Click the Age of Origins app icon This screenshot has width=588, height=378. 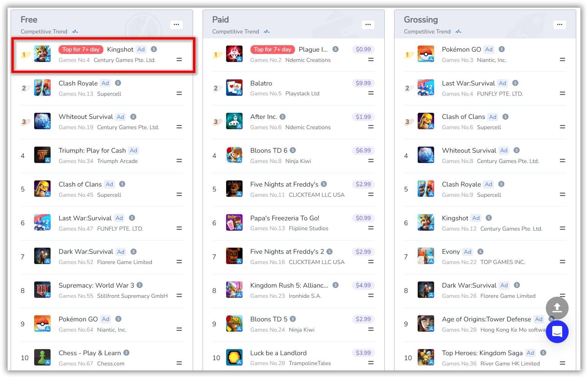[x=426, y=324]
